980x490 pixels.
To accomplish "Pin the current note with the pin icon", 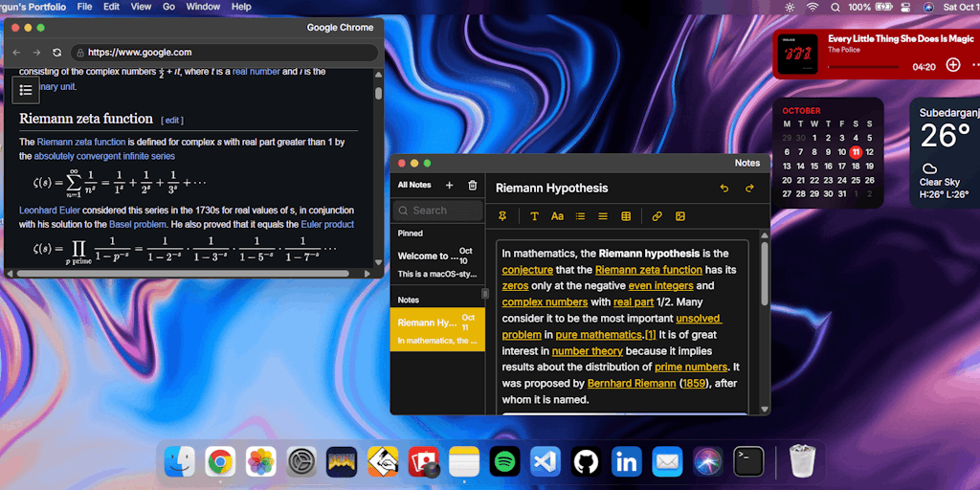I will (502, 216).
